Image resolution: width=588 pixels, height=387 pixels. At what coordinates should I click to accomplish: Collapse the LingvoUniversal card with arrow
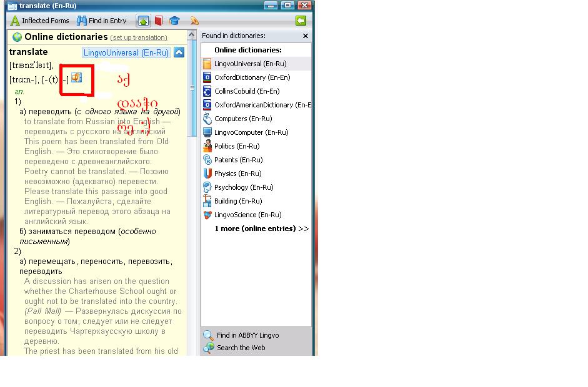click(179, 52)
